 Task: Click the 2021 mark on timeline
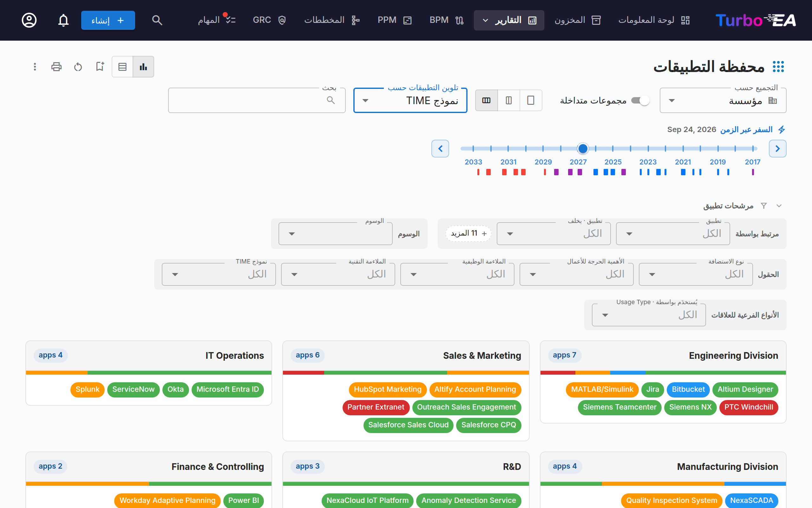683,162
